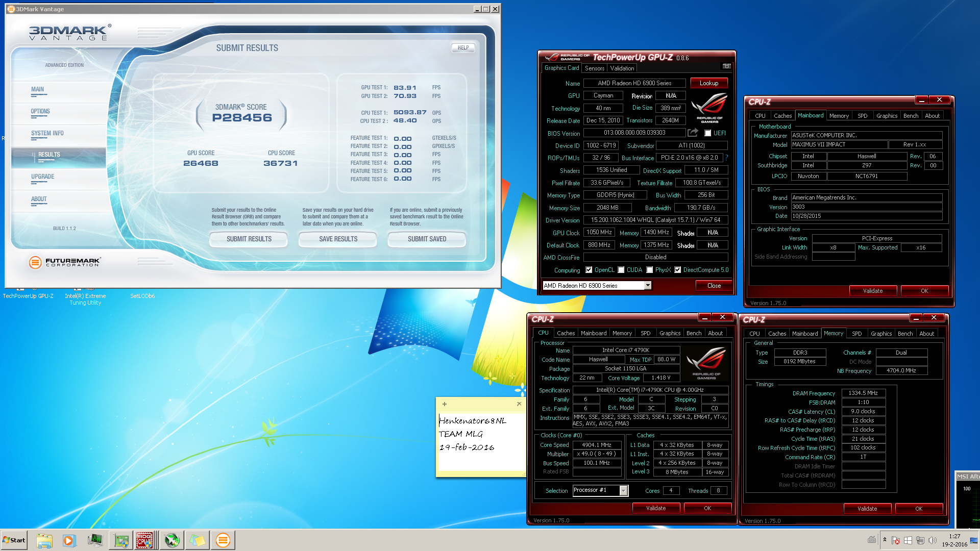
Task: Click the Driver Version field in GPU-Z
Action: coord(656,220)
